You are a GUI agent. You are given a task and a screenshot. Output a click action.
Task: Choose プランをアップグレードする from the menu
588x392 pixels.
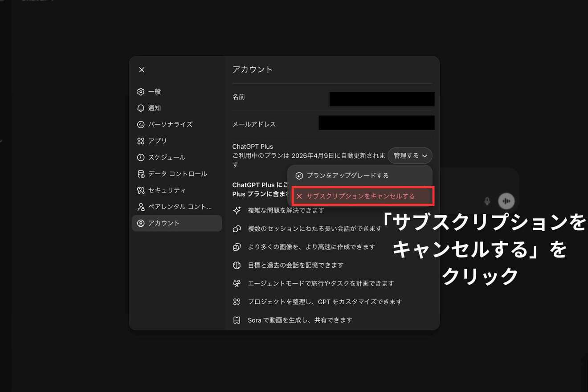(x=360, y=176)
